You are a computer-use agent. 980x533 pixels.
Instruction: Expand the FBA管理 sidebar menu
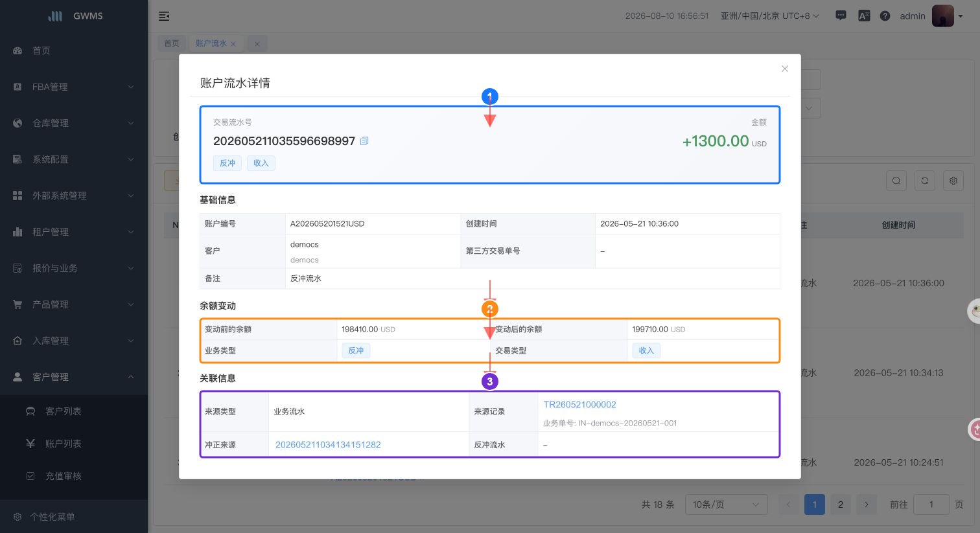(x=74, y=87)
